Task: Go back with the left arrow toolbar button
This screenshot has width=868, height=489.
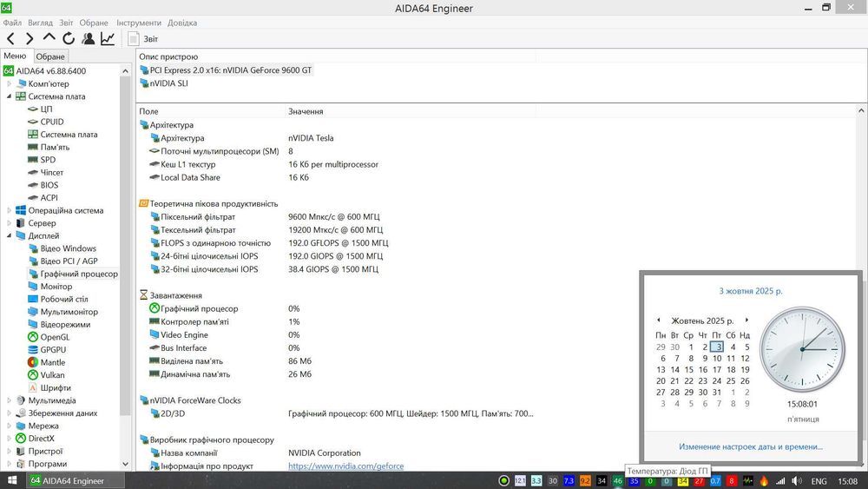Action: pyautogui.click(x=10, y=38)
